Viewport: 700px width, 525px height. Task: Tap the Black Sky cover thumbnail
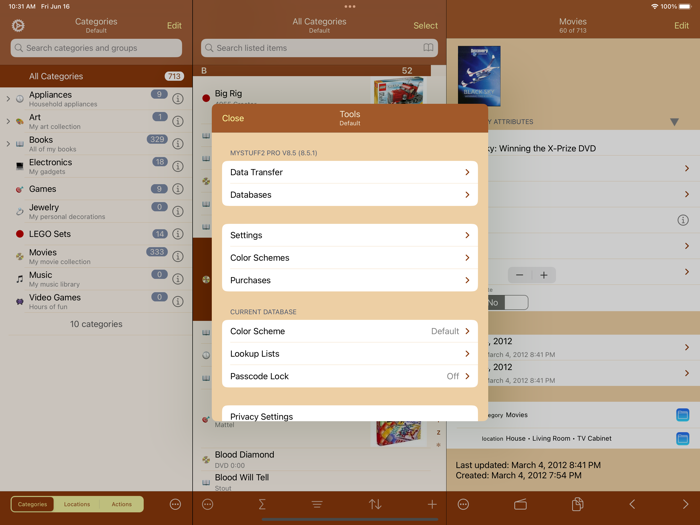(479, 76)
